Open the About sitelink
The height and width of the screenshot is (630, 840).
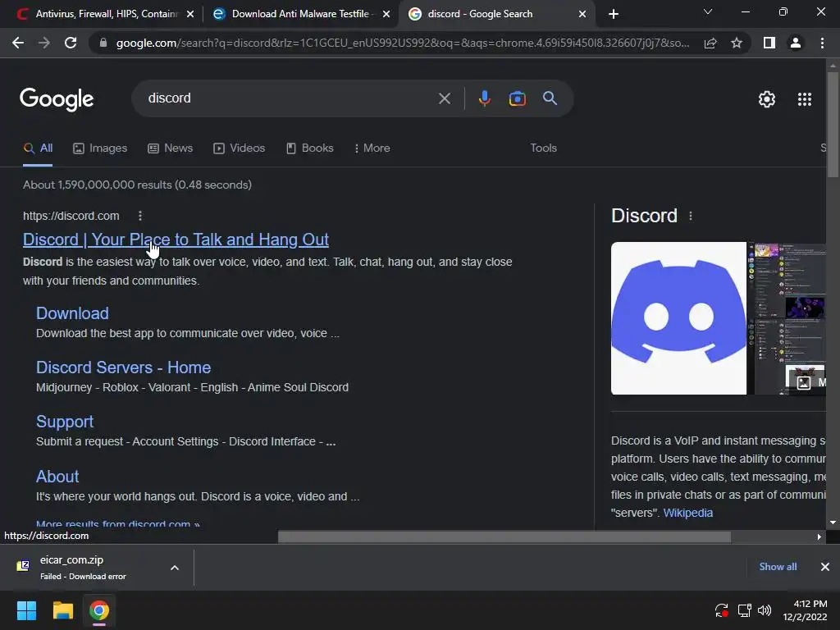pyautogui.click(x=57, y=477)
